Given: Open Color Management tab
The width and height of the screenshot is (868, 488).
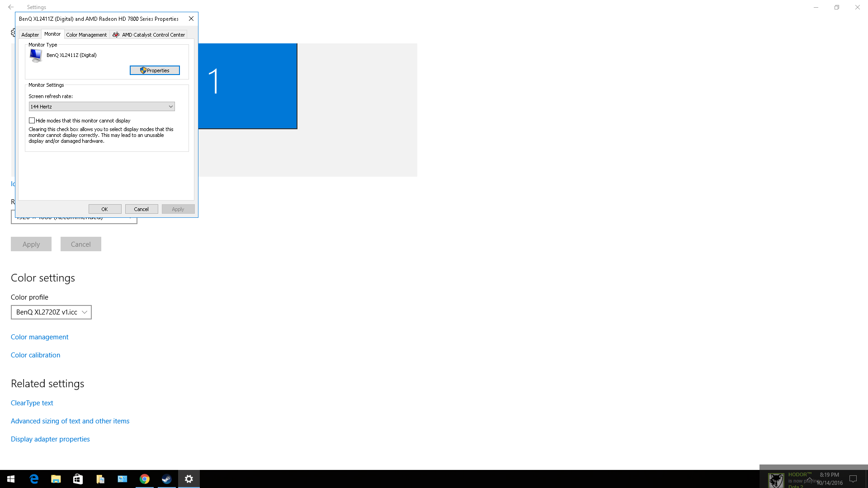Looking at the screenshot, I should pos(86,34).
